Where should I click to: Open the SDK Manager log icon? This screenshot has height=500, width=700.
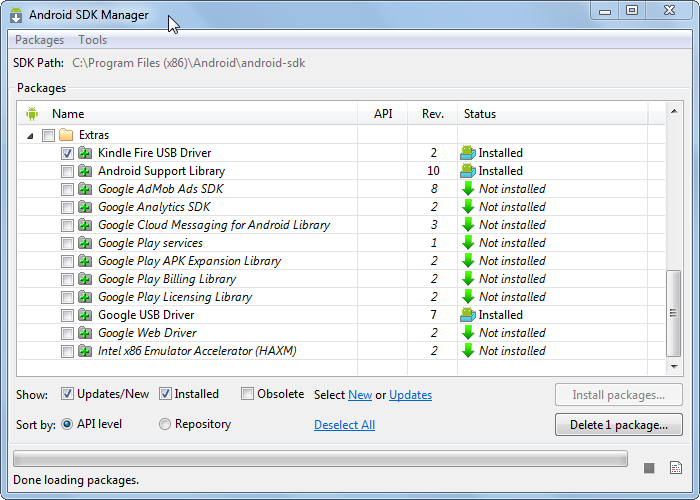[x=675, y=467]
